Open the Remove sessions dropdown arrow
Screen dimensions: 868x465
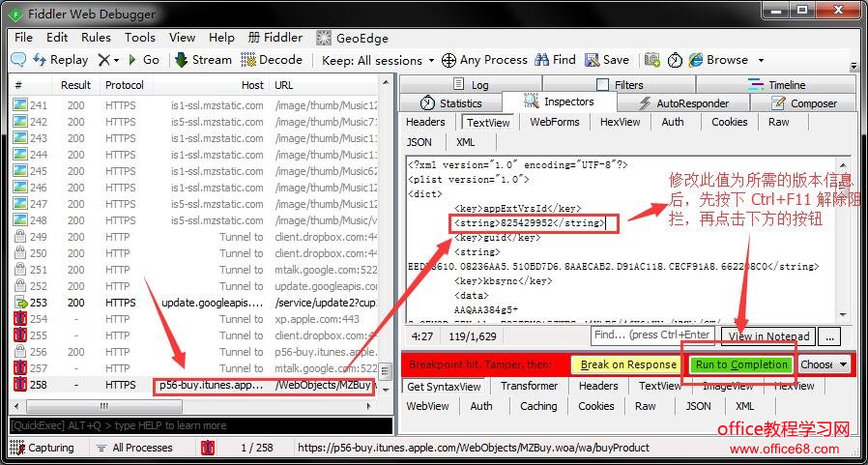tap(116, 60)
